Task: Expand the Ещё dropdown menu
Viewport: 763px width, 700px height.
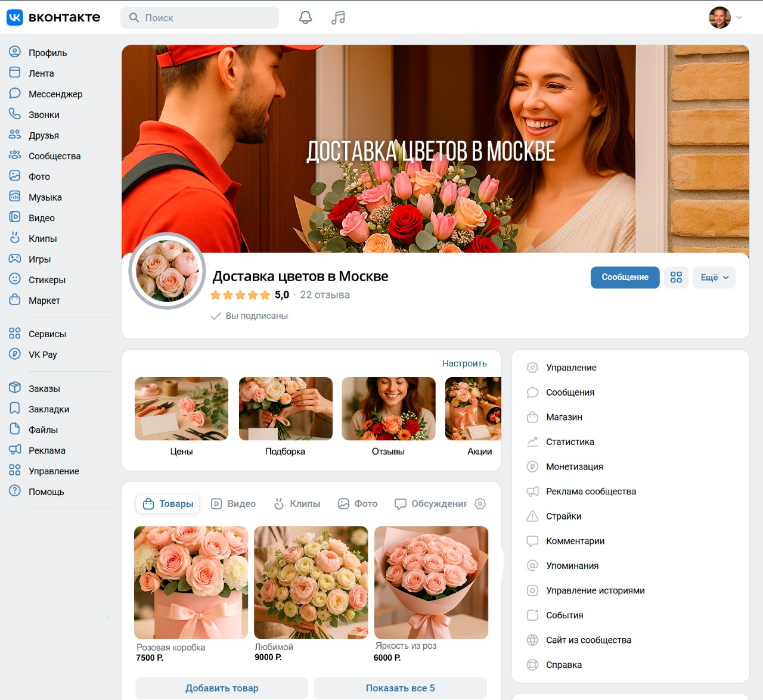Action: 714,277
